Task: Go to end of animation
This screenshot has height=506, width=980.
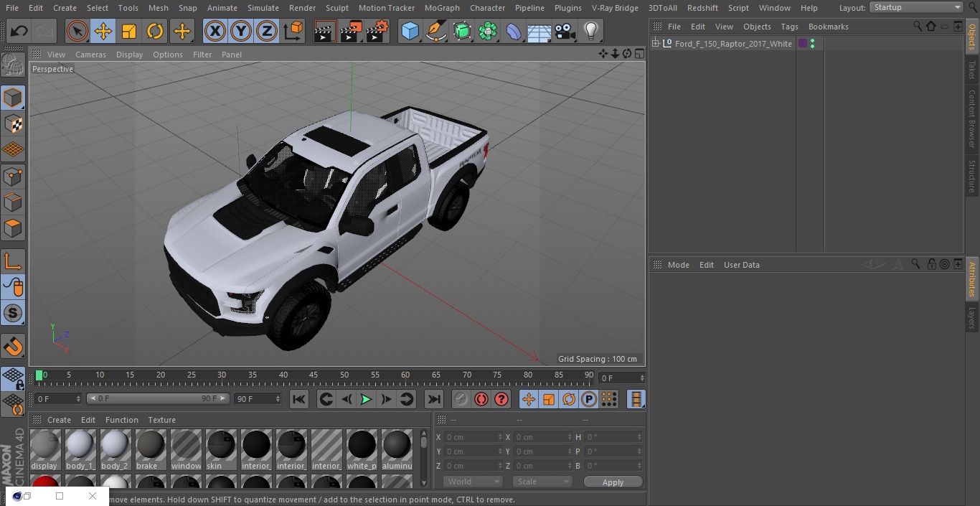Action: coord(434,400)
